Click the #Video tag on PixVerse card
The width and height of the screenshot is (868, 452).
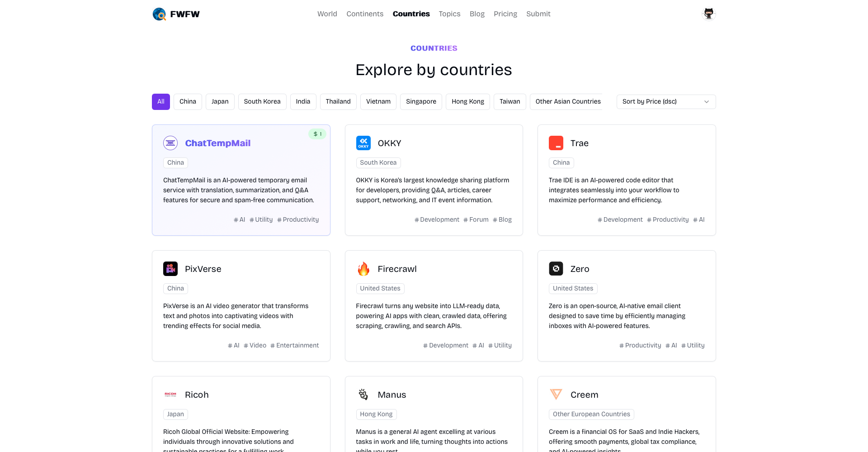tap(255, 346)
